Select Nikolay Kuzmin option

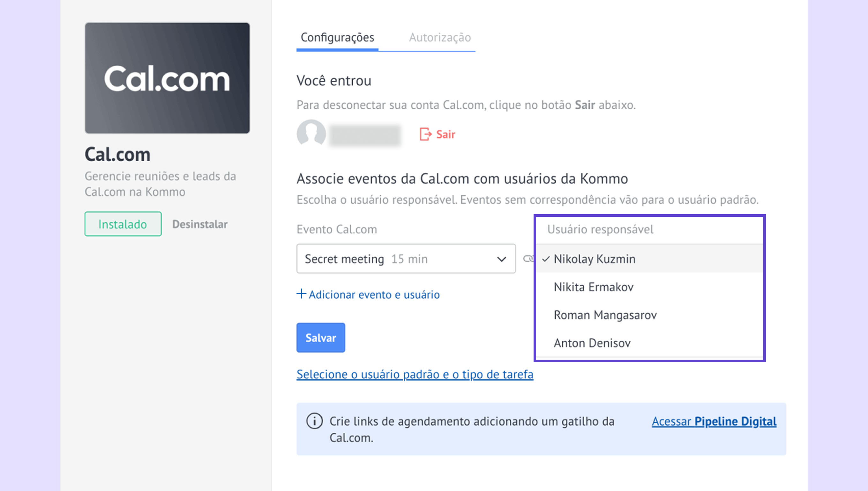click(595, 259)
